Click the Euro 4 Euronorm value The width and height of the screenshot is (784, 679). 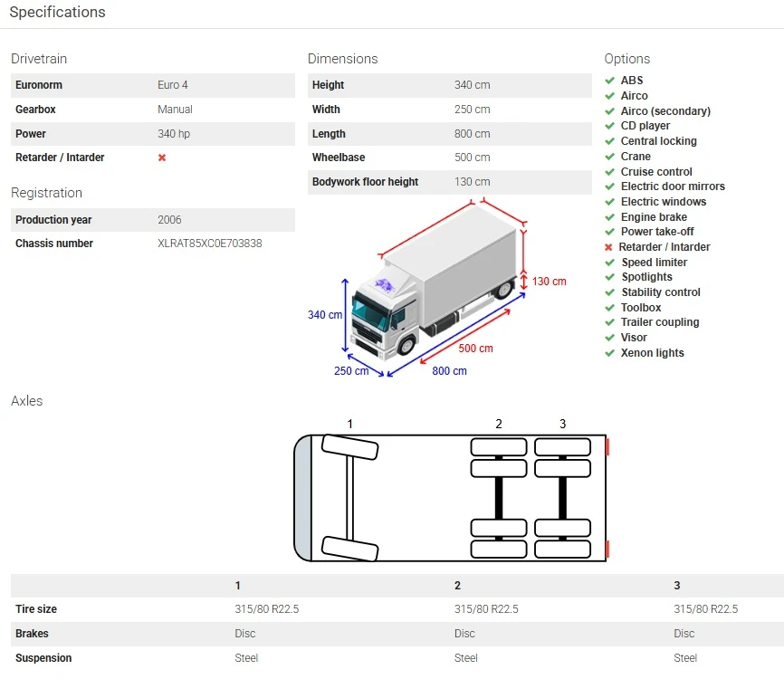[x=173, y=85]
